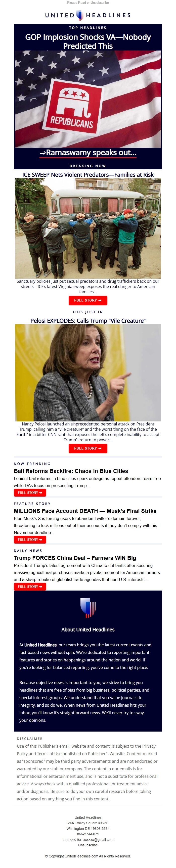The image size is (176, 868).
Task: Open the Pelosi EXPLODES headline link
Action: coord(88,320)
